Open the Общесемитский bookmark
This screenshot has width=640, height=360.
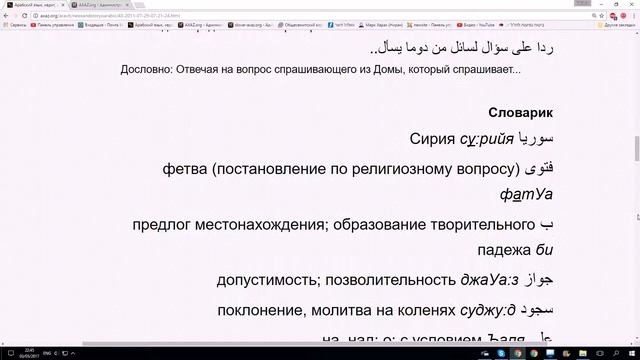300,25
